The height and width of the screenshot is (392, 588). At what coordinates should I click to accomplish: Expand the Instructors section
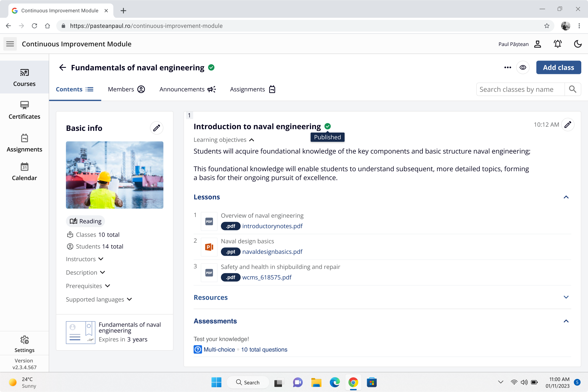(85, 259)
